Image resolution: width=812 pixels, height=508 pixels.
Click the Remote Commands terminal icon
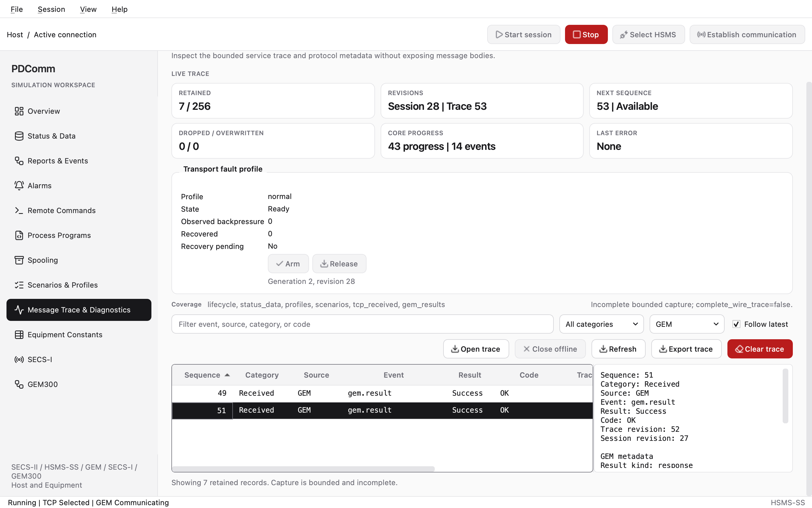coord(19,211)
